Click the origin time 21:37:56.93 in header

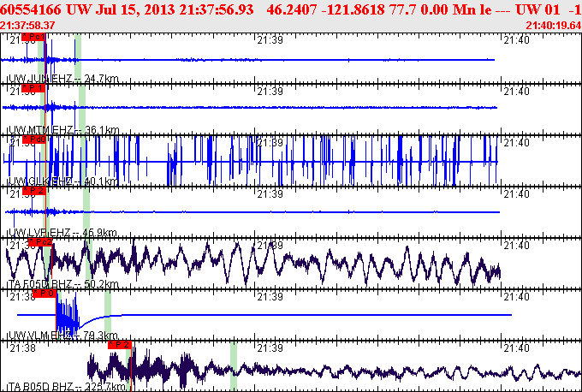point(217,9)
